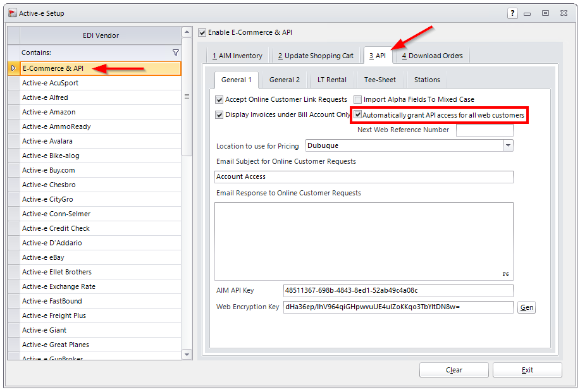Image resolution: width=580 pixels, height=392 pixels.
Task: Maximize the Active-e Setup window
Action: pos(545,13)
